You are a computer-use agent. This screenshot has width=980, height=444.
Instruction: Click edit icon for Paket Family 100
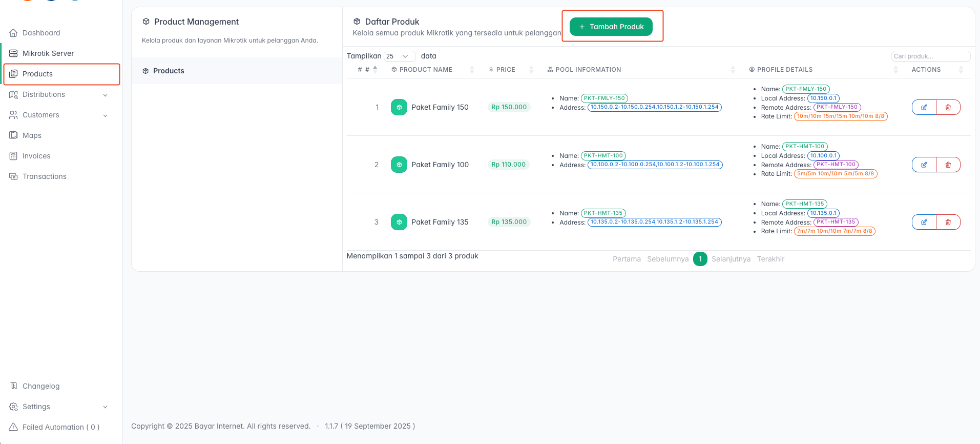924,165
